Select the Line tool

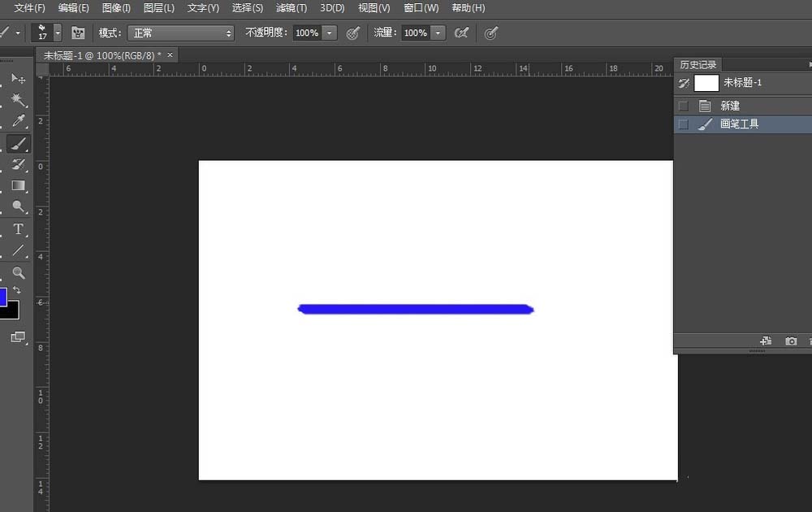(18, 250)
